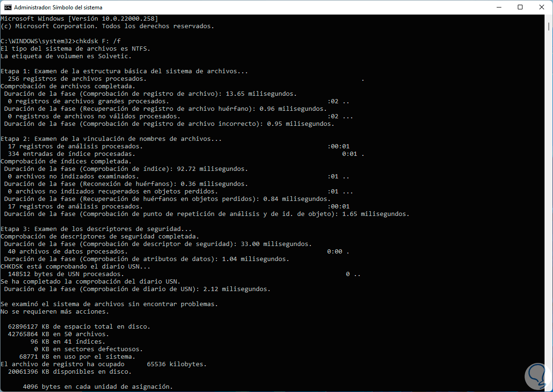Click '96 KB en 41 índices.' line
Image resolution: width=553 pixels, height=392 pixels.
(68, 342)
